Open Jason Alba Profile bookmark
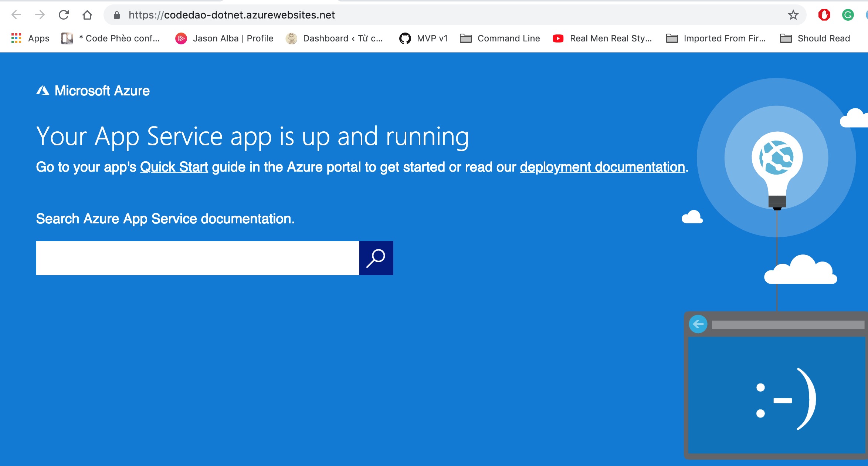Image resolution: width=868 pixels, height=466 pixels. pyautogui.click(x=224, y=38)
